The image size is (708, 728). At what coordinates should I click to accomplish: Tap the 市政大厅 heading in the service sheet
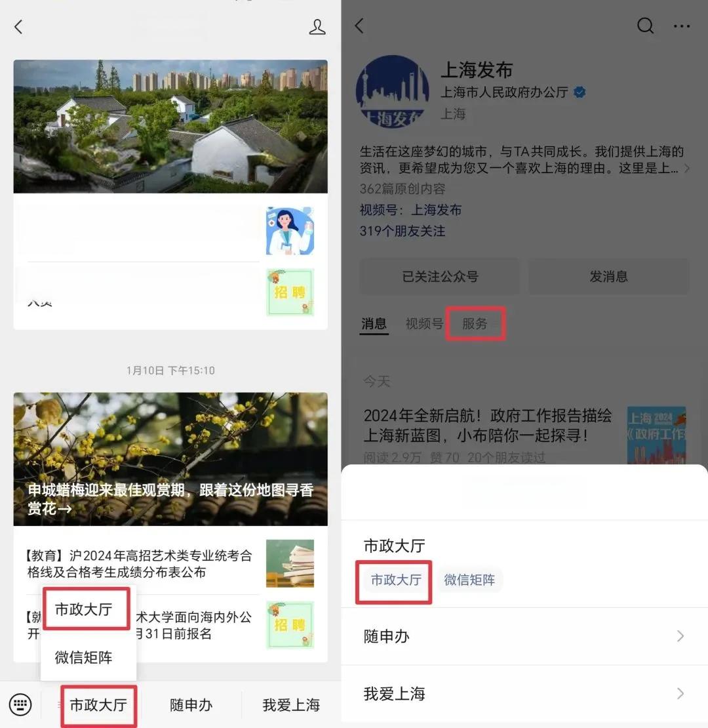pyautogui.click(x=395, y=546)
